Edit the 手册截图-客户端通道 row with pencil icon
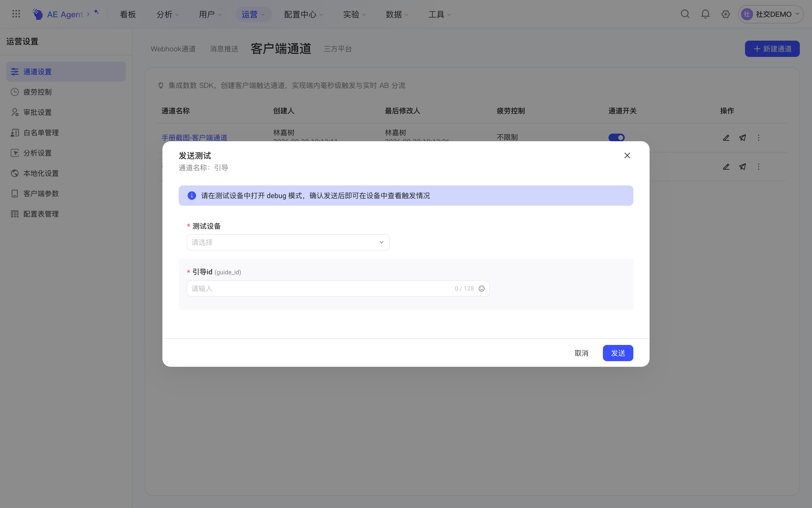812x508 pixels. 726,138
